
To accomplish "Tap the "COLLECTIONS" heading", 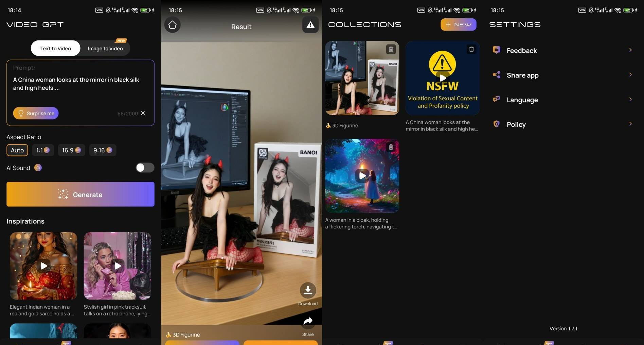I will click(365, 24).
